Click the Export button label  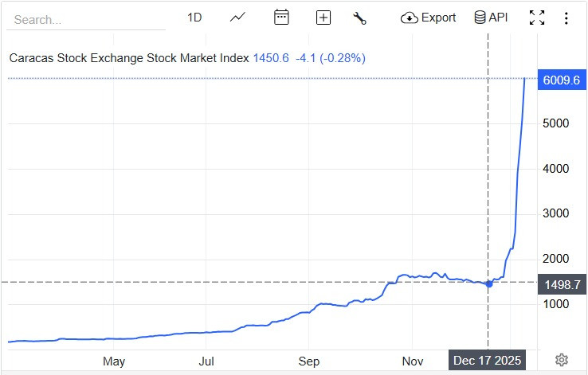click(x=438, y=18)
